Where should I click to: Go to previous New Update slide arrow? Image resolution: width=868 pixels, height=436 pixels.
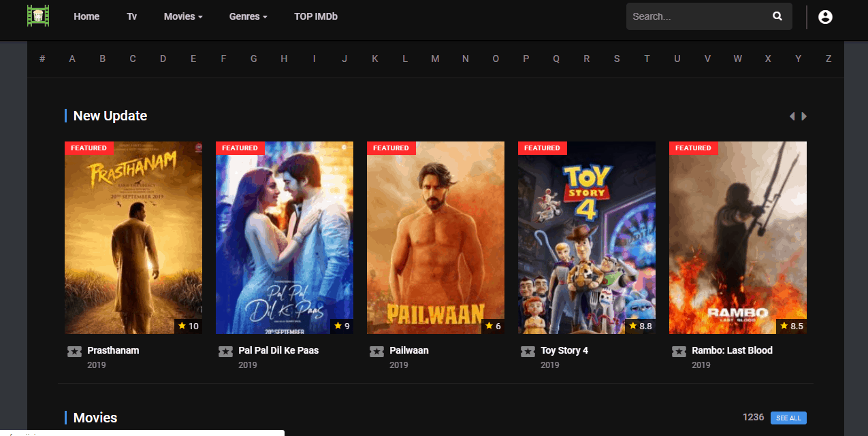click(x=792, y=116)
